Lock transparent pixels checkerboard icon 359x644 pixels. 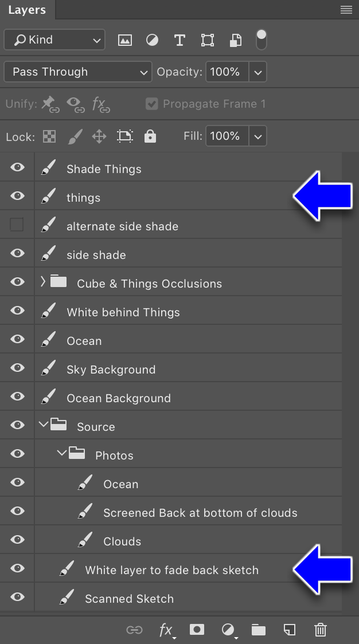49,136
